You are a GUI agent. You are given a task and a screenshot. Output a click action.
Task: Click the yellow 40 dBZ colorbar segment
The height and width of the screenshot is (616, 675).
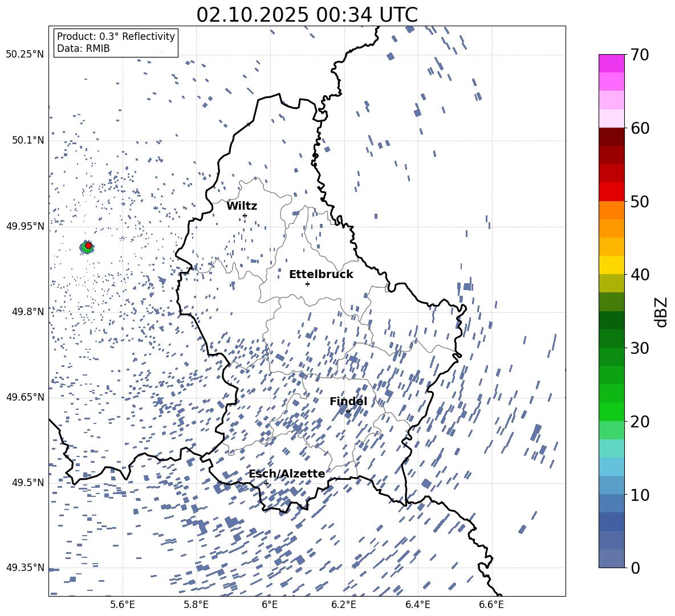tap(611, 265)
